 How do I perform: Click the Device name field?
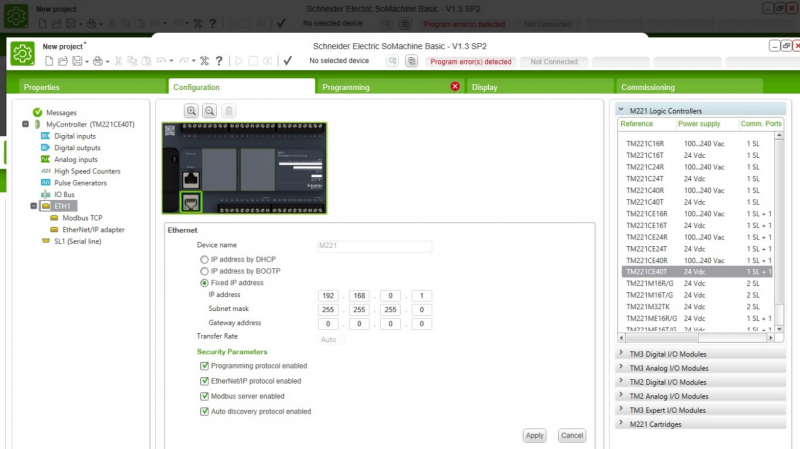(374, 246)
